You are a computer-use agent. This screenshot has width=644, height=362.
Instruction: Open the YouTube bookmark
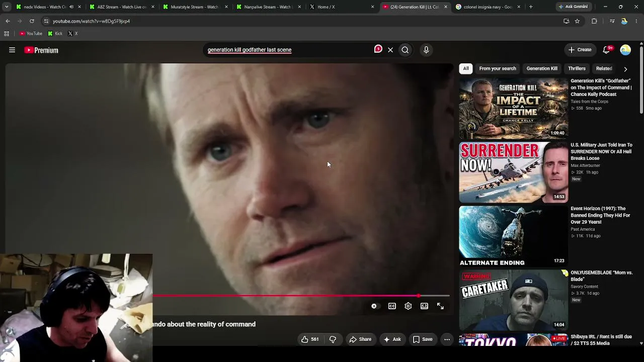point(31,34)
